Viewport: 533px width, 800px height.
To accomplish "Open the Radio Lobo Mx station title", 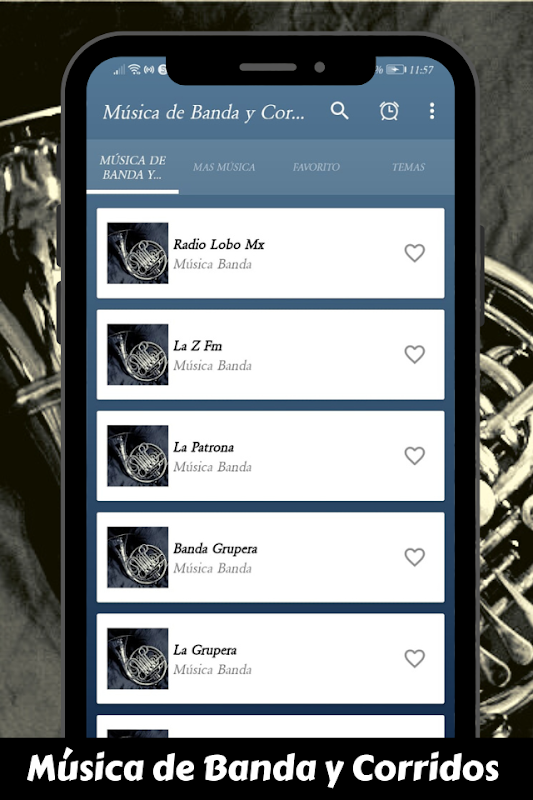I will click(219, 244).
